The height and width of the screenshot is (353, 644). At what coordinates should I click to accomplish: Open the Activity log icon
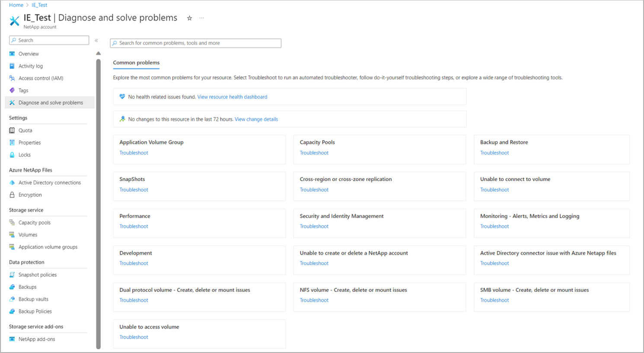tap(12, 66)
